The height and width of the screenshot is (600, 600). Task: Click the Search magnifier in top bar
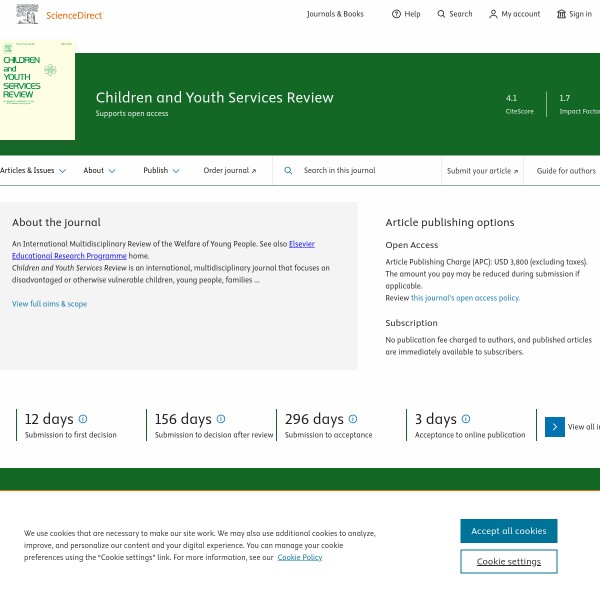pos(442,14)
